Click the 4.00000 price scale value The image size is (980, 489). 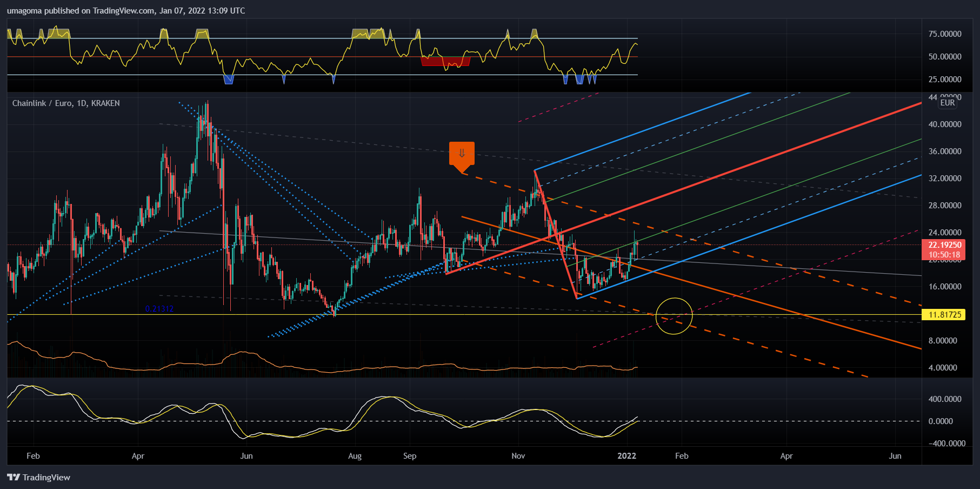tap(943, 367)
